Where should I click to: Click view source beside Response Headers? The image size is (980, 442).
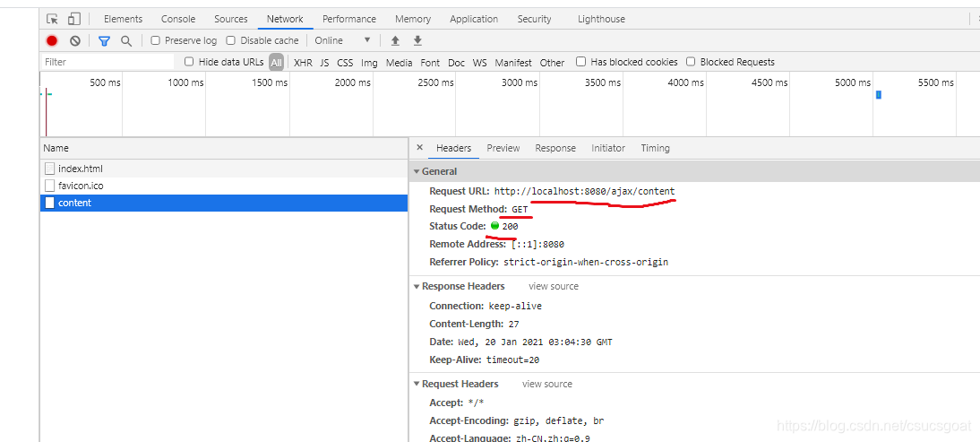pyautogui.click(x=554, y=286)
